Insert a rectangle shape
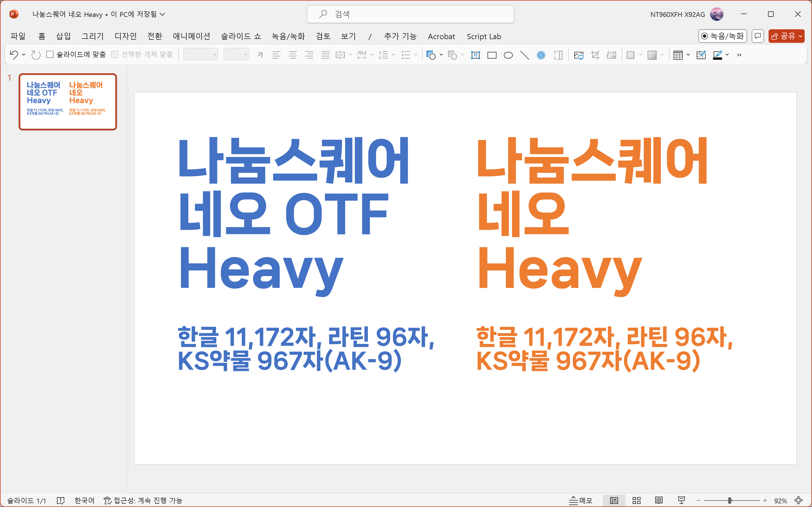Viewport: 812px width, 507px height. 492,55
